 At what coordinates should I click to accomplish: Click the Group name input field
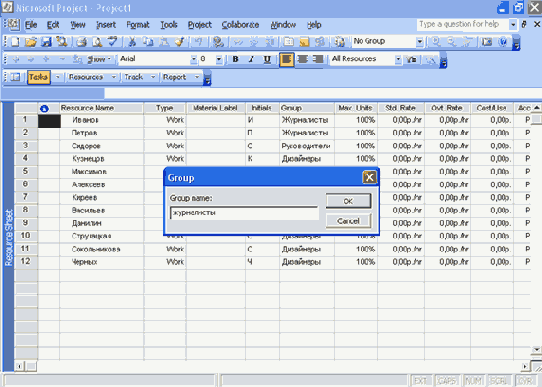pyautogui.click(x=244, y=213)
